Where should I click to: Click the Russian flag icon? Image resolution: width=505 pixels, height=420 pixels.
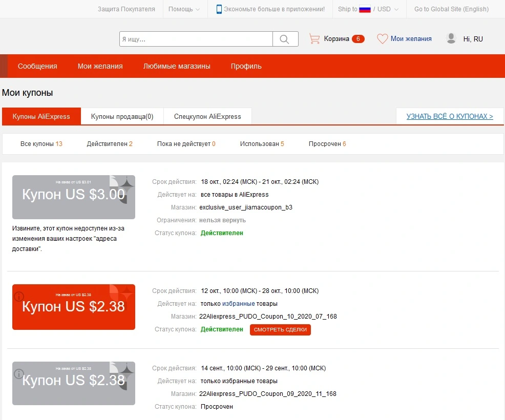(365, 9)
